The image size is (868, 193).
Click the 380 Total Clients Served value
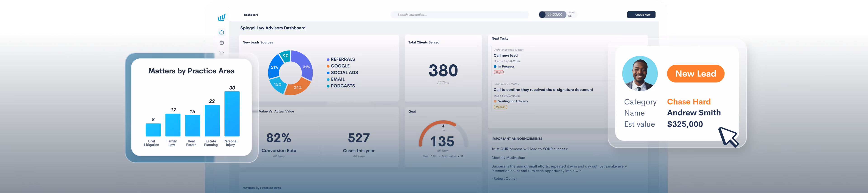pos(443,71)
